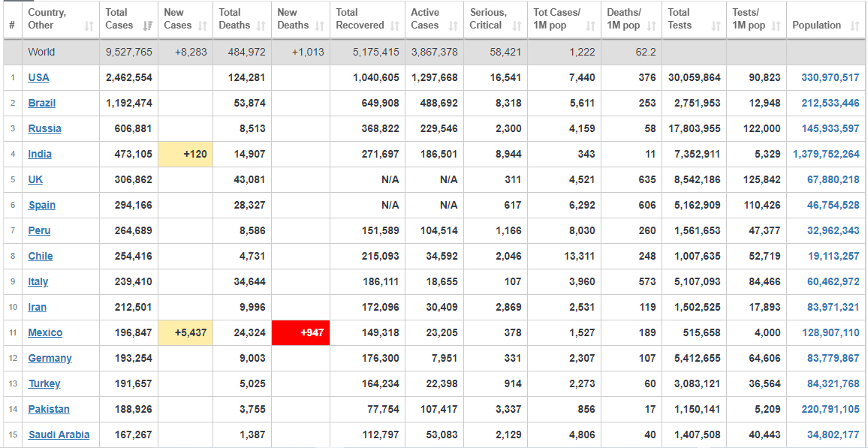
Task: Open the UK country link
Action: point(35,179)
